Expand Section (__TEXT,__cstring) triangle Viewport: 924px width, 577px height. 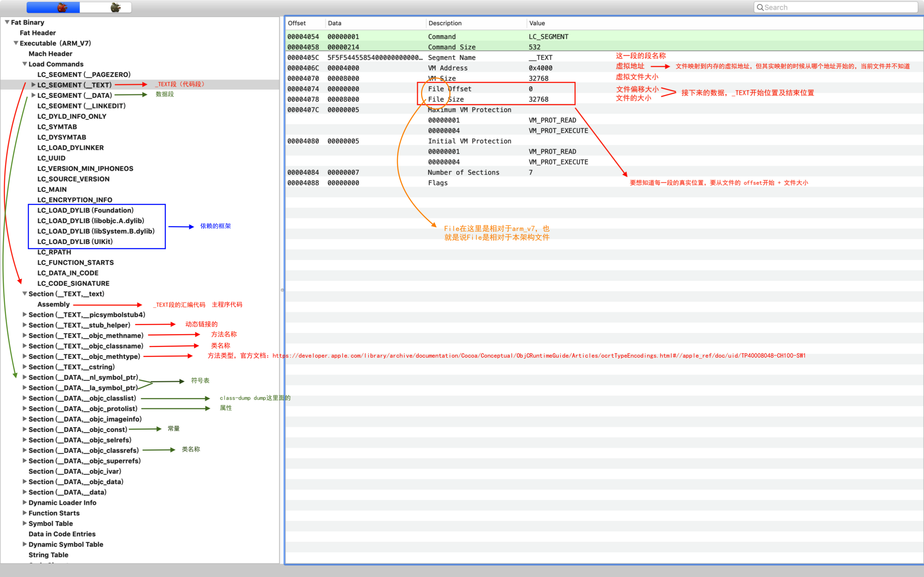(24, 366)
